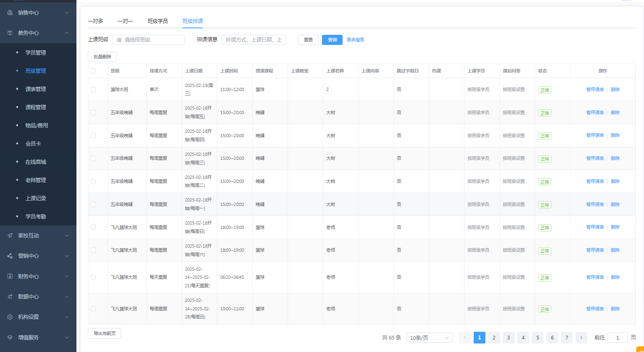Toggle the select-all checkbox in table header
The height and width of the screenshot is (352, 644).
tap(93, 71)
